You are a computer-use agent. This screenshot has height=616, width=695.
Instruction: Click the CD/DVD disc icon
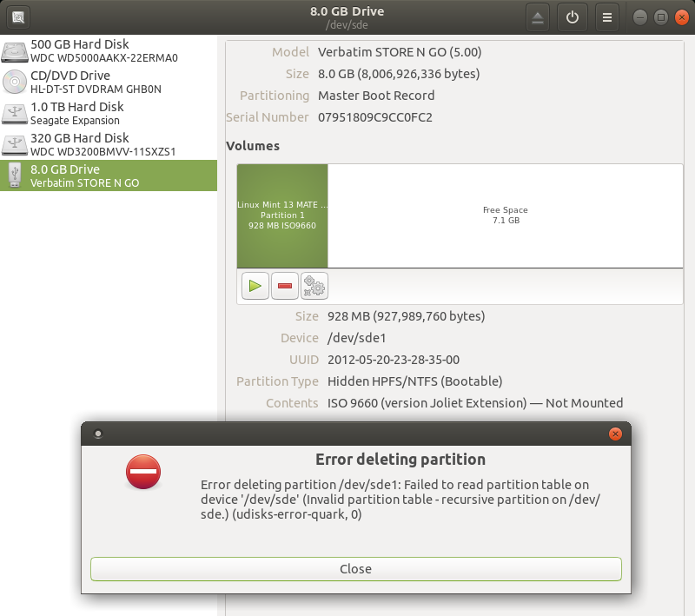(x=15, y=82)
